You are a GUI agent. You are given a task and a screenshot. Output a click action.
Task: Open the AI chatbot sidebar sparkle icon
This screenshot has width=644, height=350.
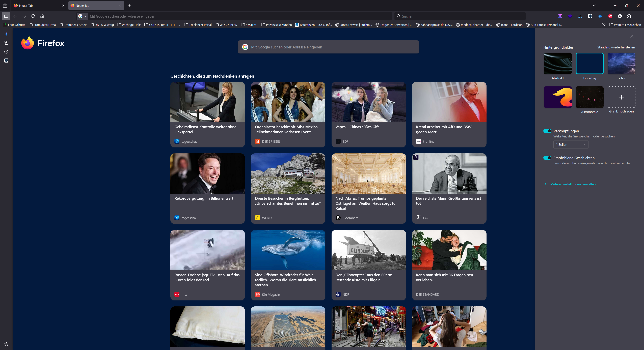click(7, 34)
